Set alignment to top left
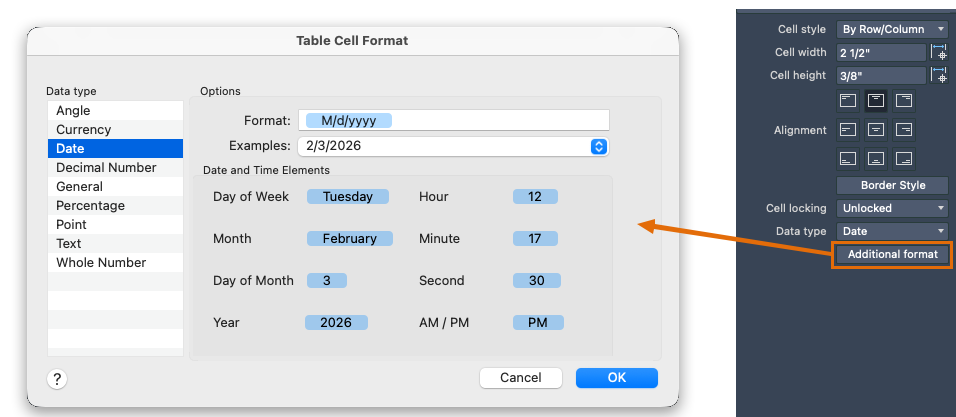Viewport: 956px width, 417px height. pyautogui.click(x=848, y=100)
